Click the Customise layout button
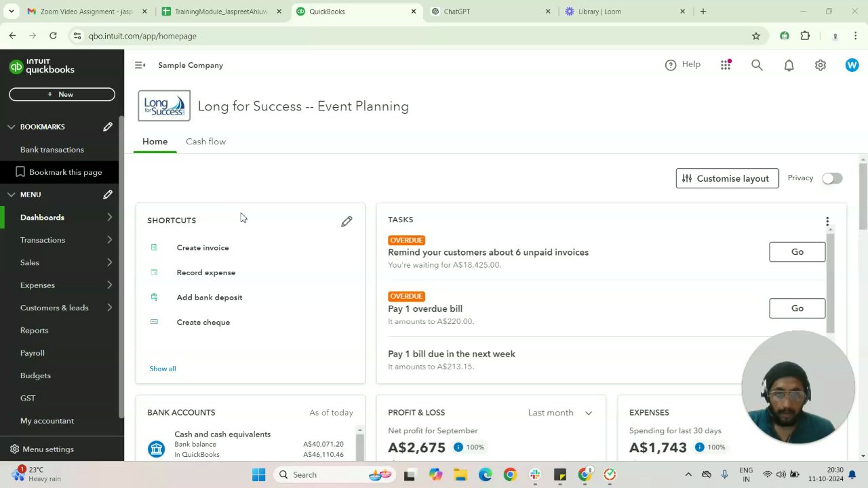 point(727,178)
